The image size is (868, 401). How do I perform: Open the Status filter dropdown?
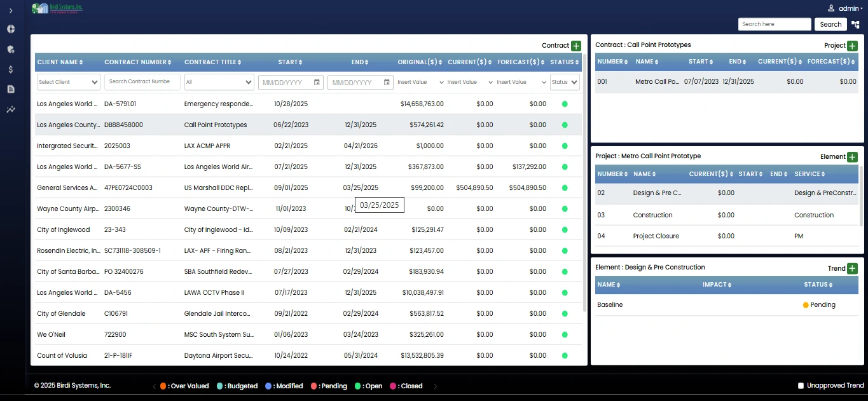tap(565, 82)
